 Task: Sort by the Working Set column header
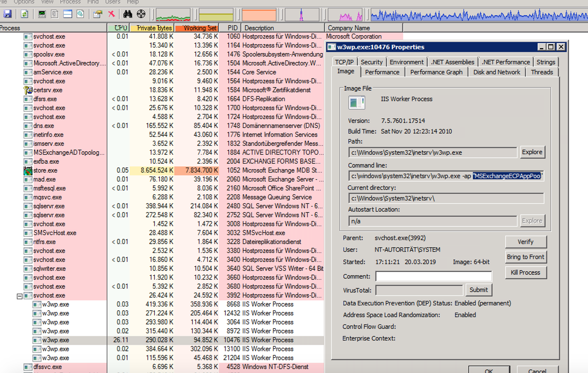[197, 28]
